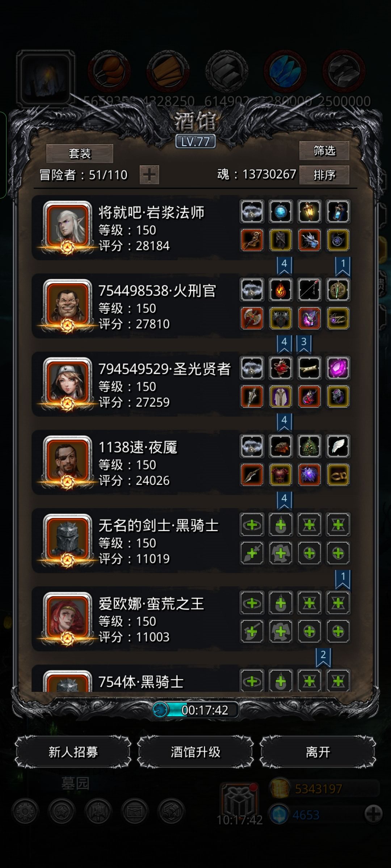Open the 套装 set menu

(80, 153)
